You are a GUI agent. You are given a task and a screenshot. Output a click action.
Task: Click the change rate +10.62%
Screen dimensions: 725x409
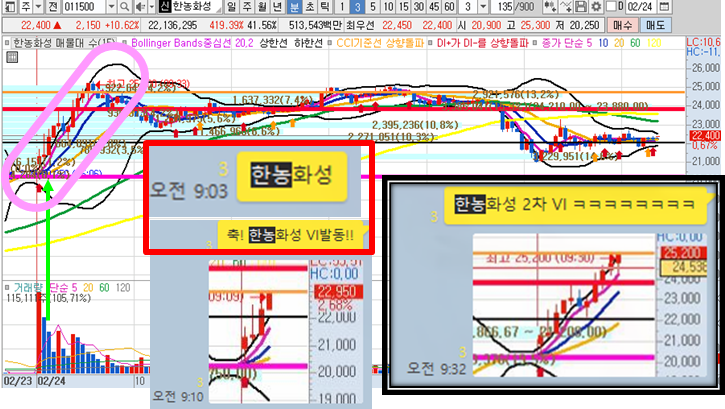point(121,25)
